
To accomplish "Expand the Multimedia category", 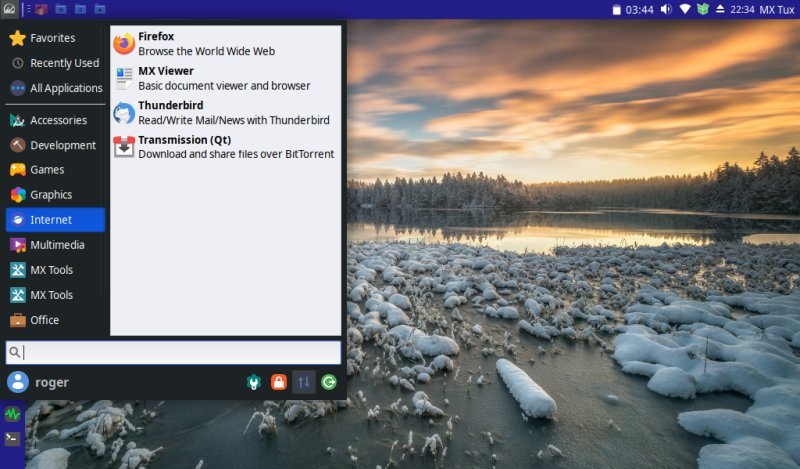I will (57, 245).
